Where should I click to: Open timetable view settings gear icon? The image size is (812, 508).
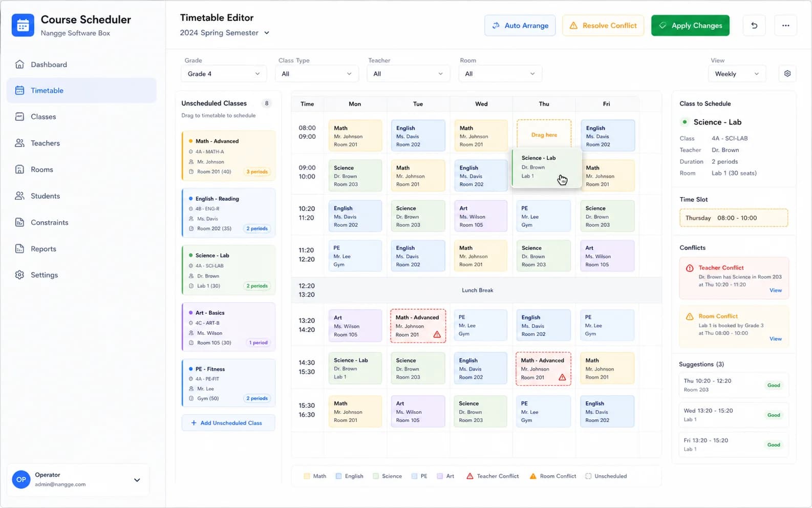[x=787, y=74]
